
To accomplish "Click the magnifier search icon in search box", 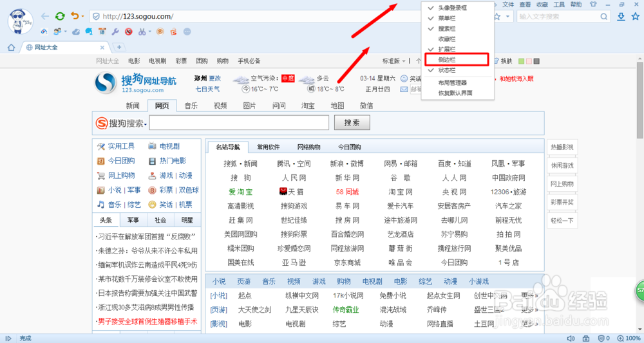I will point(604,17).
